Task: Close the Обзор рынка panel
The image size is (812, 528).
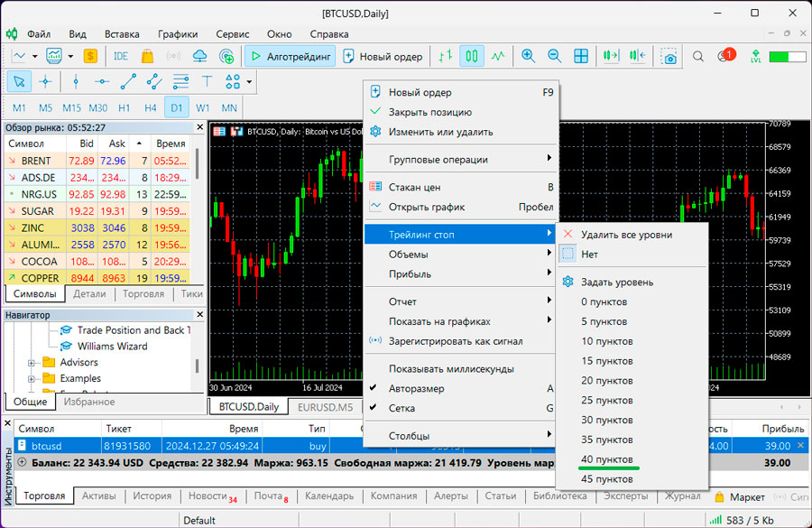Action: tap(200, 126)
